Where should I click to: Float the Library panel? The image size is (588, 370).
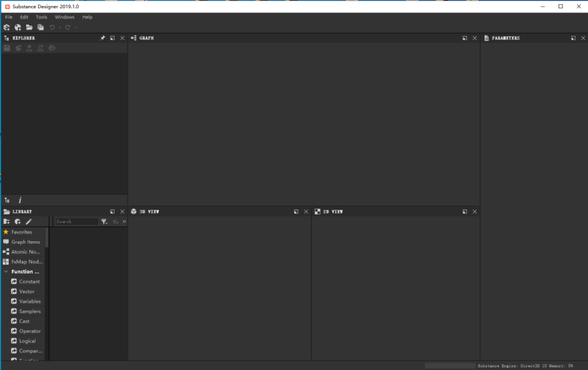click(x=112, y=211)
